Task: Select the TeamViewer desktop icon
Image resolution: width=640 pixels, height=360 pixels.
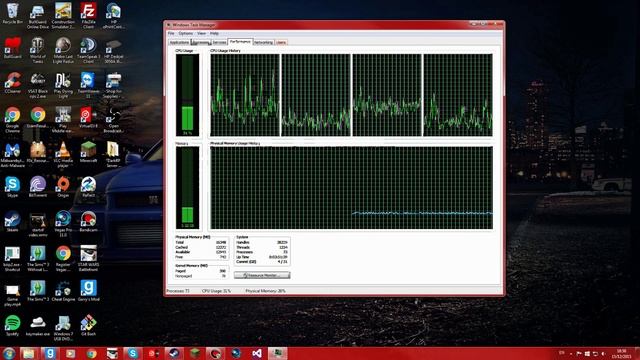Action: (x=88, y=85)
